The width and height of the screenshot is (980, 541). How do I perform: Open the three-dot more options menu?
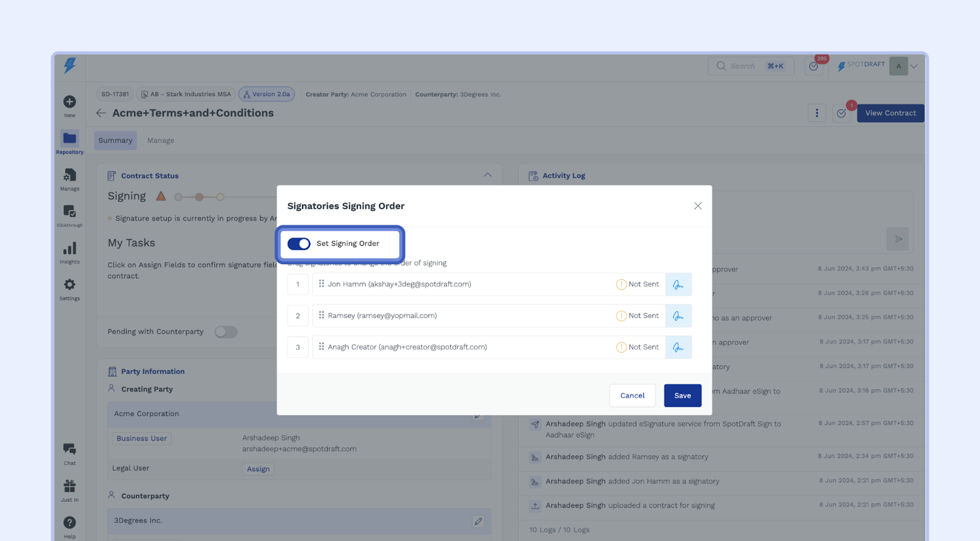(x=816, y=113)
